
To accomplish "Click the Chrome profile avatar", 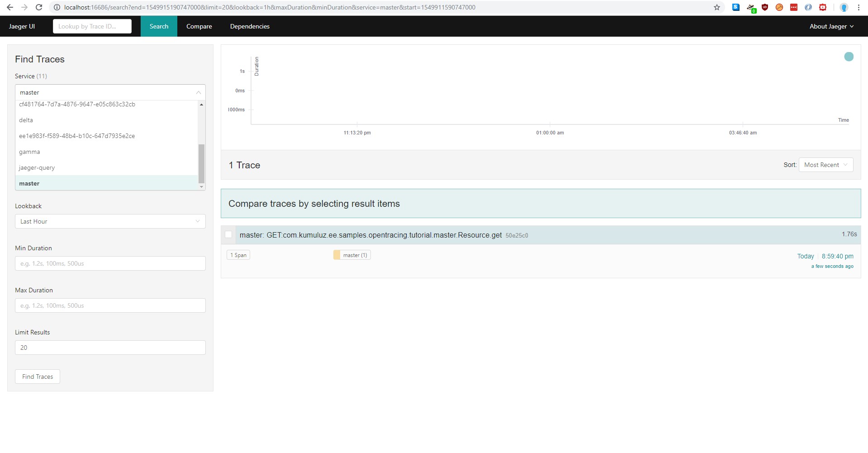I will pyautogui.click(x=844, y=7).
